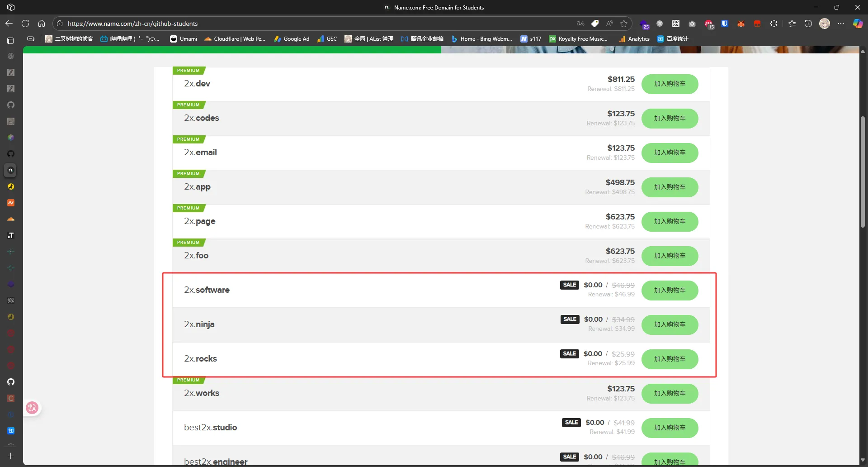Add 2x.software to the cart
The image size is (868, 467).
[670, 290]
